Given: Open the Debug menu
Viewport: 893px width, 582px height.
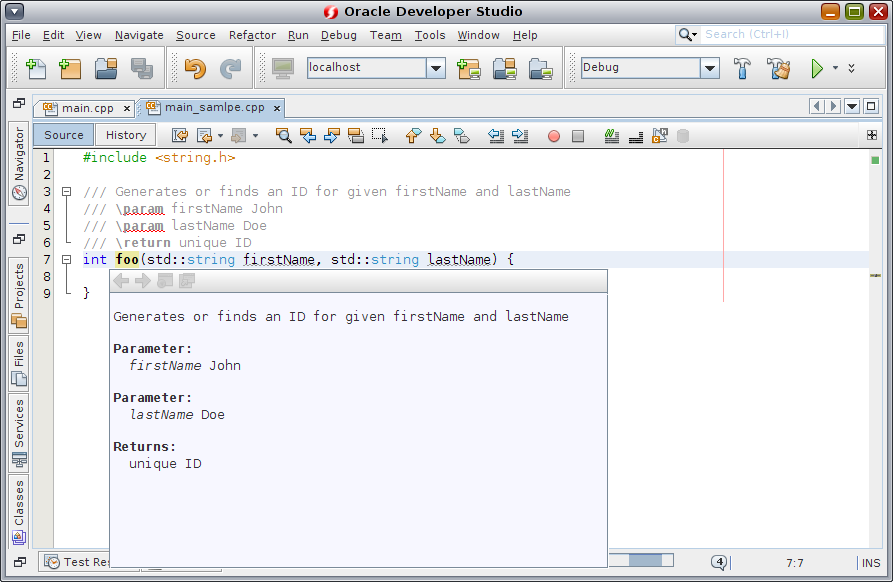Looking at the screenshot, I should [x=338, y=35].
